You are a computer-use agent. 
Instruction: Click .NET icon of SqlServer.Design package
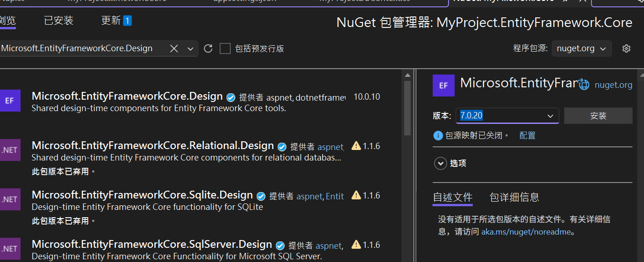pos(10,249)
